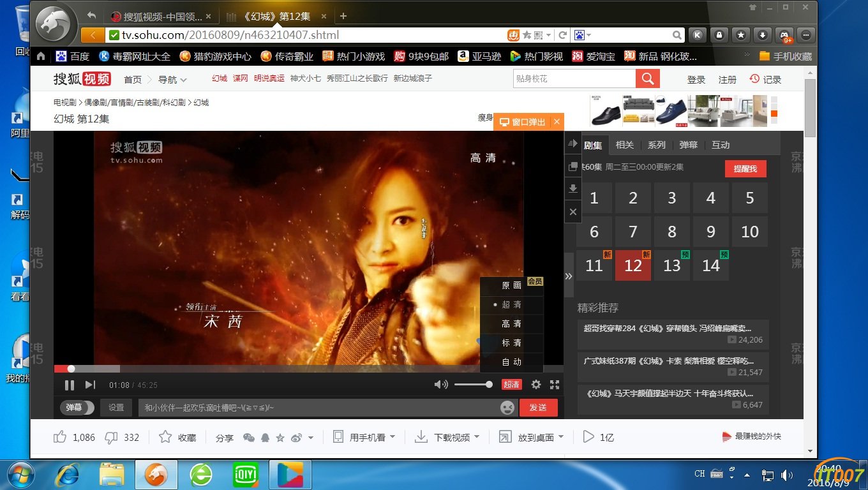Screen dimensions: 868x490
Task: Select 高清 quality option
Action: click(x=511, y=324)
